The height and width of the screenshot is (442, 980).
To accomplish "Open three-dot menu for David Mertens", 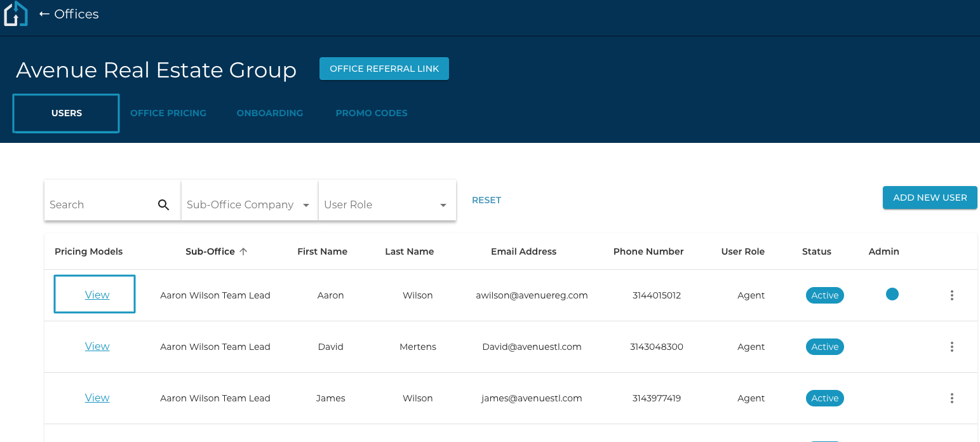I will (x=951, y=347).
